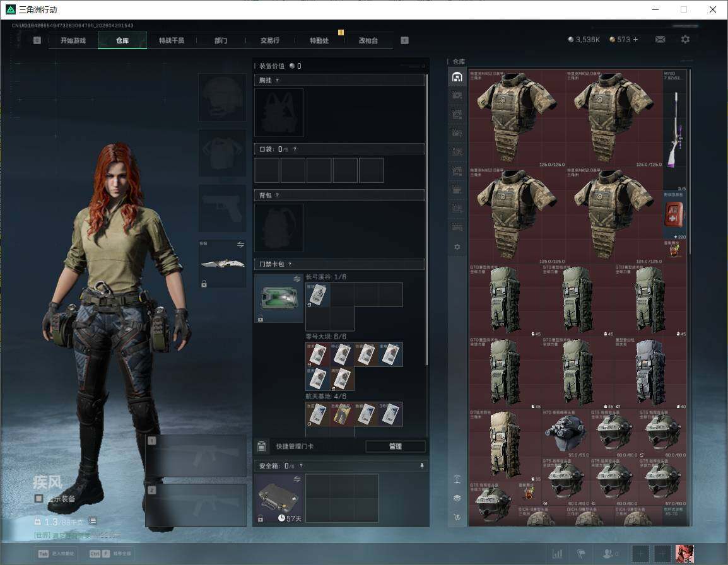Open warehouse sidebar settings gear

[457, 247]
